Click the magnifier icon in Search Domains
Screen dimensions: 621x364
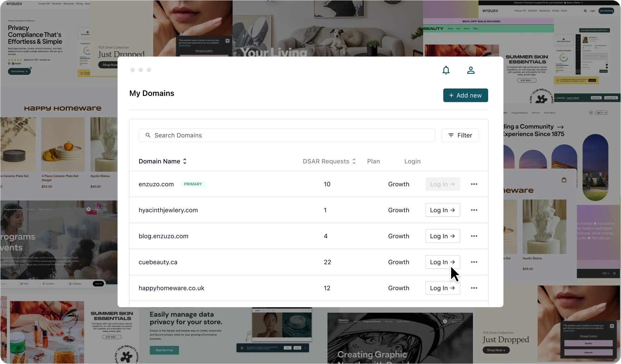pyautogui.click(x=148, y=135)
